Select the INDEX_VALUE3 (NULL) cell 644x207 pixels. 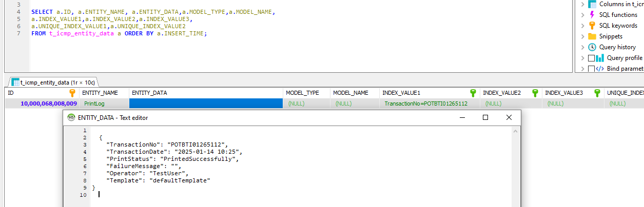(x=572, y=103)
